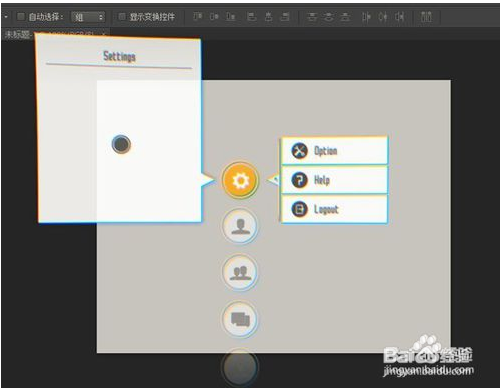Toggle the 自动选择 checkbox

tap(21, 16)
